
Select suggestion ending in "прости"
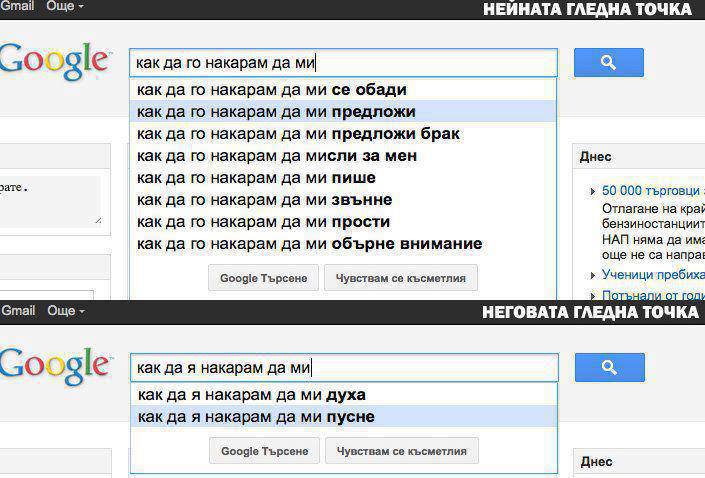tap(343, 222)
